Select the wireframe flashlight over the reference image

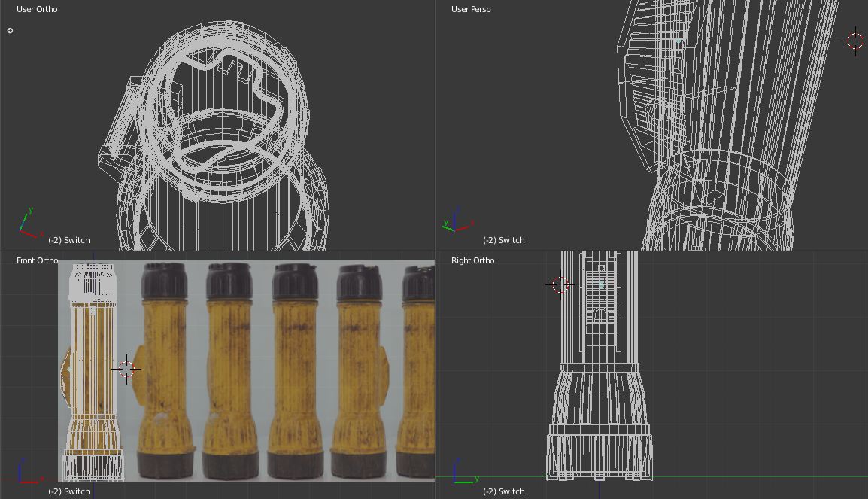click(x=93, y=369)
